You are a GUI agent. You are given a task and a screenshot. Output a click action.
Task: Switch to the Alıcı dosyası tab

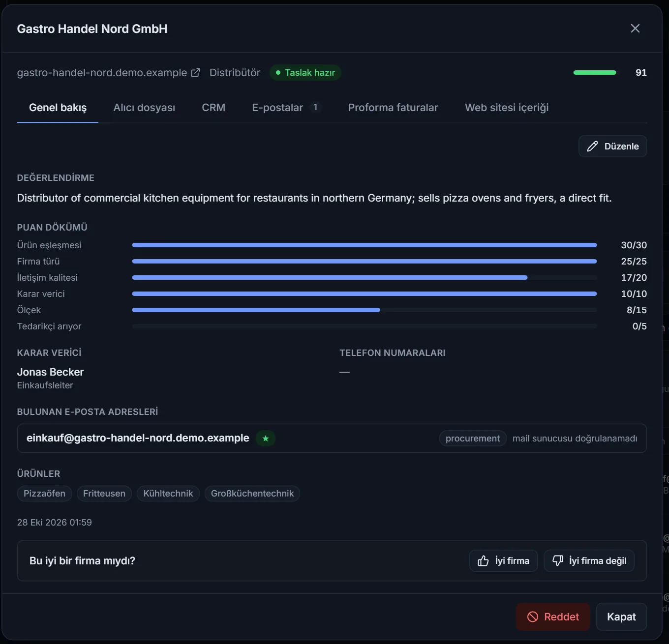(x=144, y=108)
